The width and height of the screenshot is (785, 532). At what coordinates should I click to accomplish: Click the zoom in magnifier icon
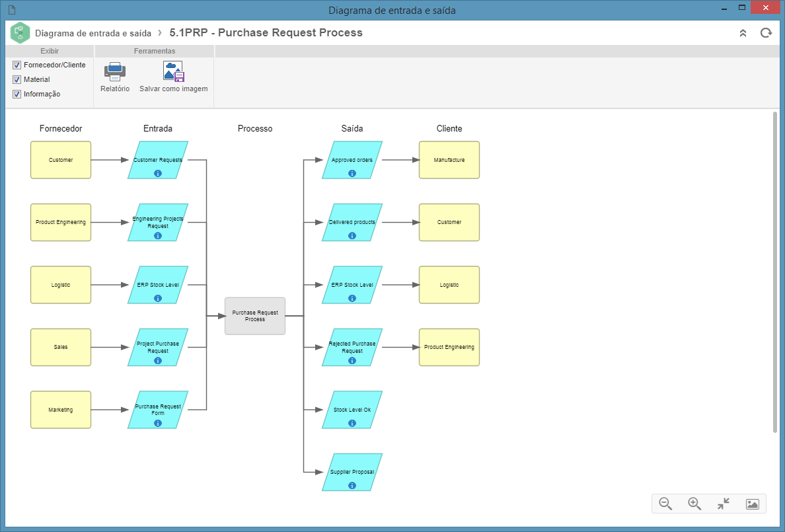[x=694, y=504]
